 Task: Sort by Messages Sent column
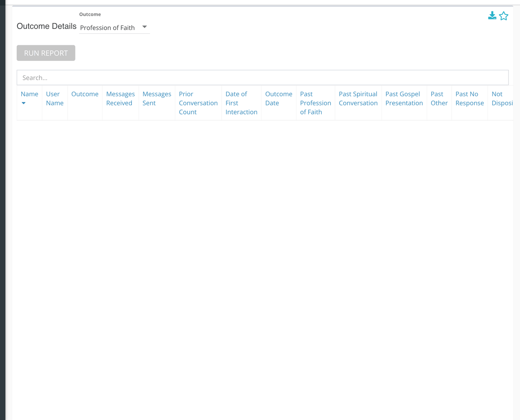point(157,98)
